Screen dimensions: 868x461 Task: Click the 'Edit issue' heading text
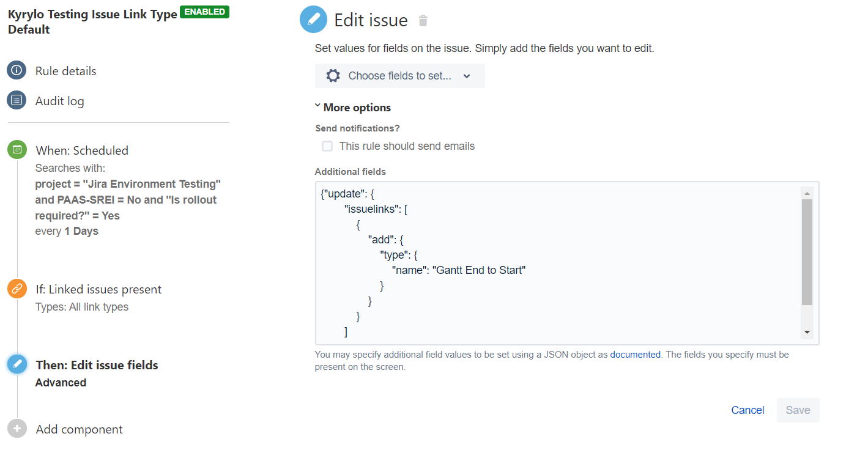pos(371,20)
